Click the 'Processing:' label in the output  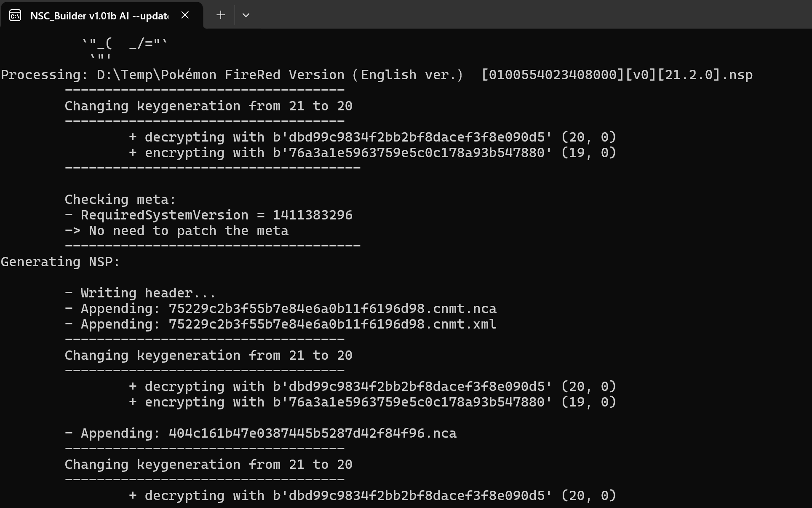[x=45, y=75]
